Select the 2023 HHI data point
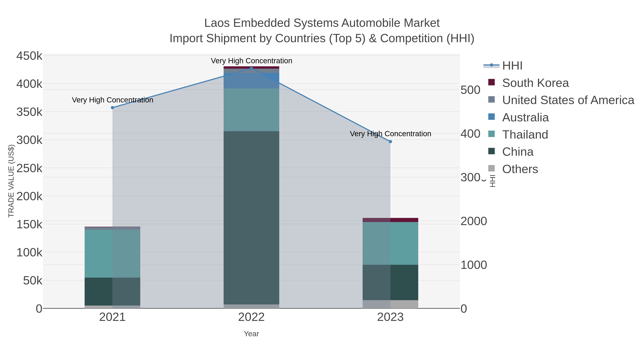The image size is (644, 362). (x=391, y=142)
